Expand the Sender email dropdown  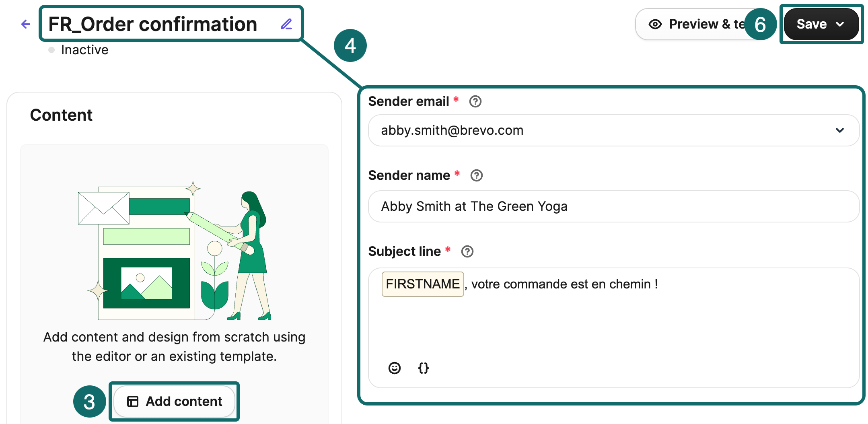point(840,130)
